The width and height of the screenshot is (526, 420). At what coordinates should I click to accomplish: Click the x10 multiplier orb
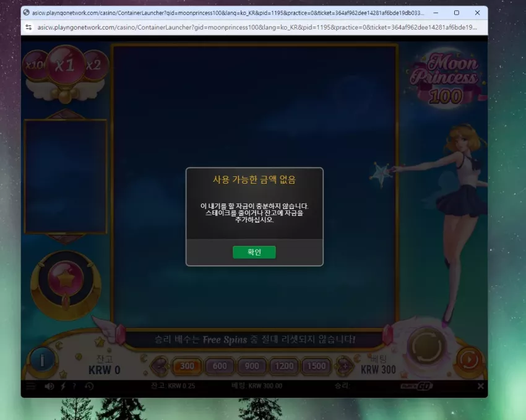click(35, 65)
